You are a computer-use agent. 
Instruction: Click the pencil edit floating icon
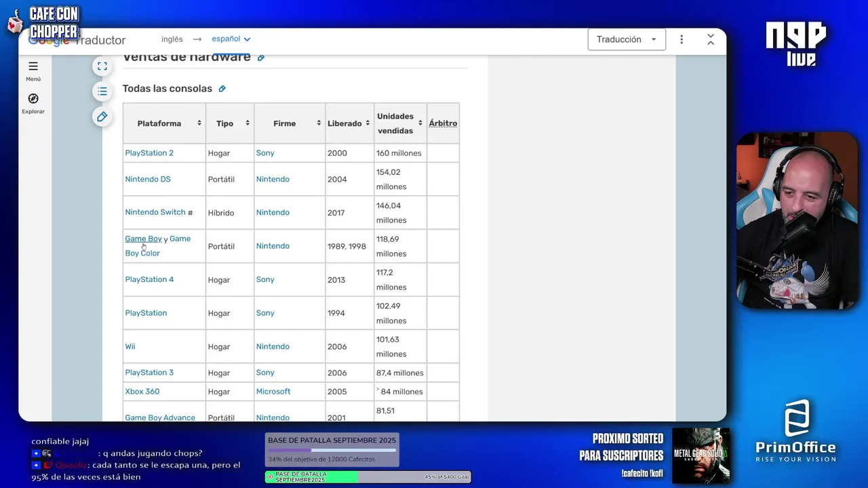(102, 117)
